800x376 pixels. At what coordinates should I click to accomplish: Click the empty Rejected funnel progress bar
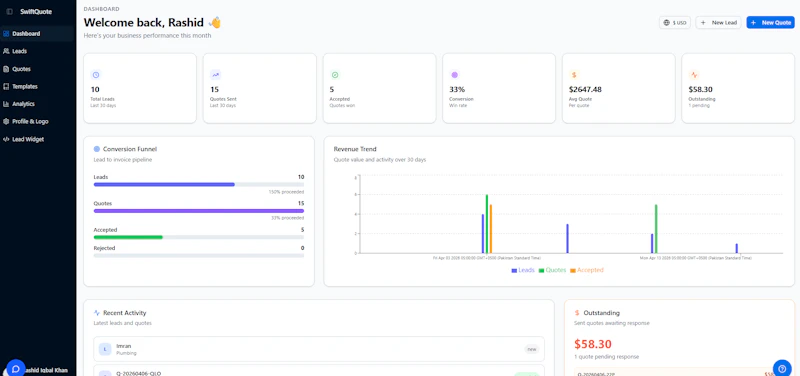[x=199, y=255]
